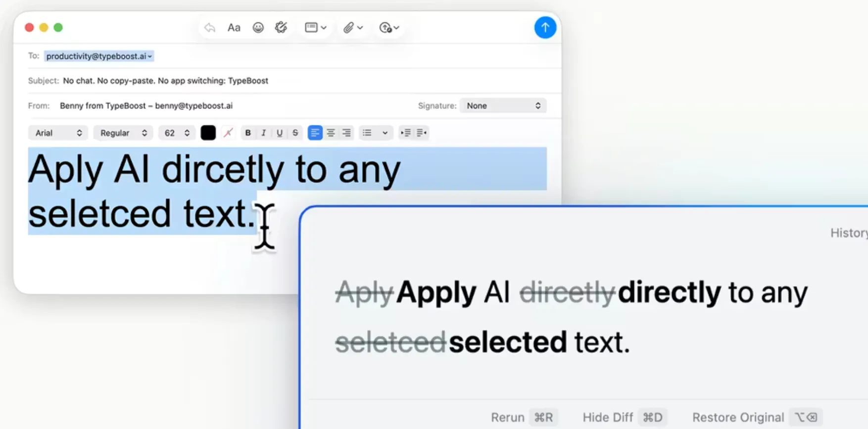Click the struck-through word "dircetly" in the diff
Screen dimensions: 868x429
click(567, 292)
